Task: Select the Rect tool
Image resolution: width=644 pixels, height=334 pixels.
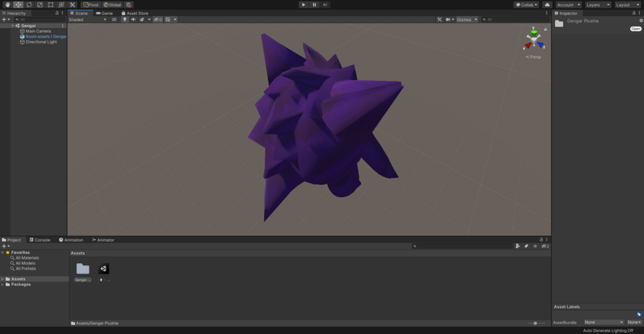Action: pos(51,4)
